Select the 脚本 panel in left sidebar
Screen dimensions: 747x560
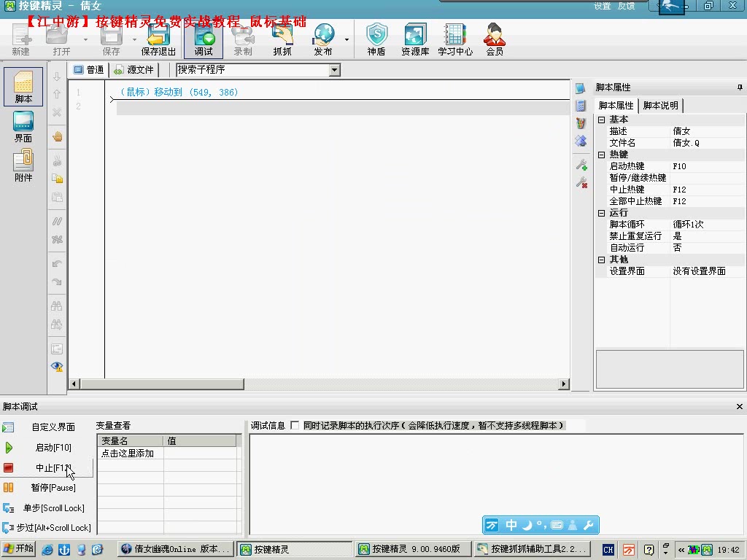tap(23, 87)
